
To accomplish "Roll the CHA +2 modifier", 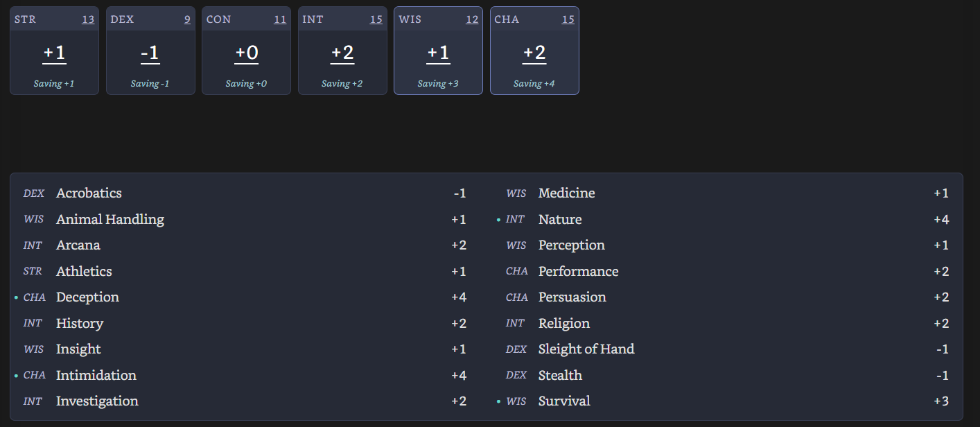I will click(534, 53).
